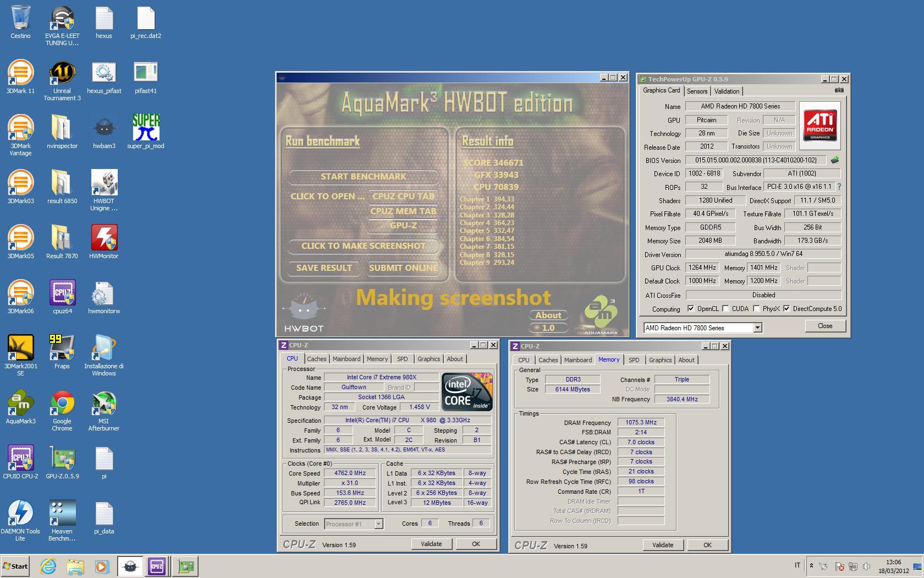Click the IT language indicator
The width and height of the screenshot is (924, 578).
798,565
